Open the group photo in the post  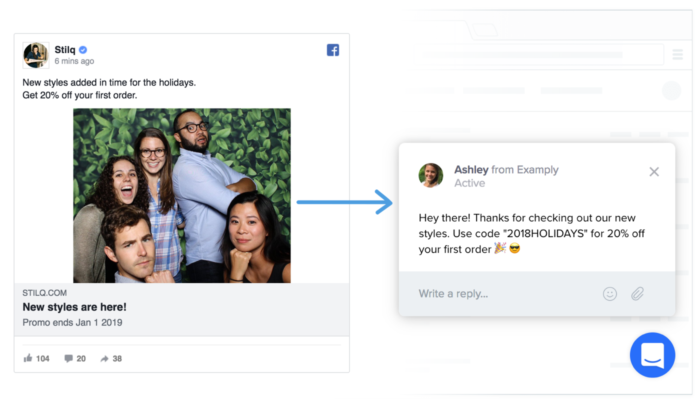[182, 195]
